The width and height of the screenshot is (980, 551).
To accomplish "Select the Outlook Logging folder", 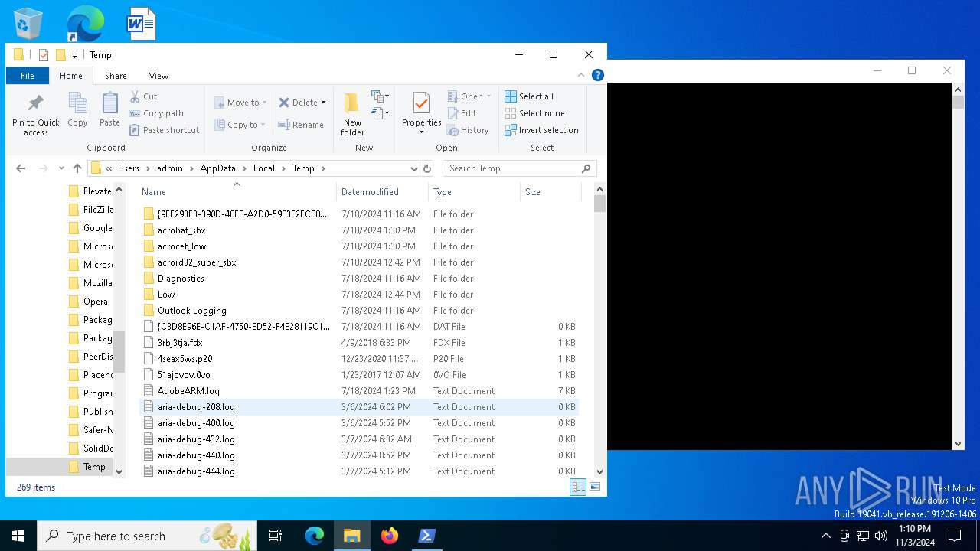I will 359,311.
